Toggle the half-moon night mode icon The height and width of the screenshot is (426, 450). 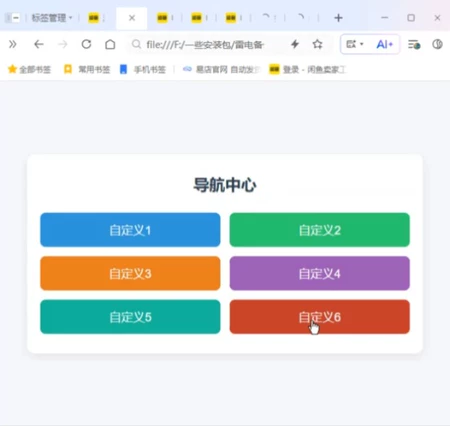click(437, 44)
